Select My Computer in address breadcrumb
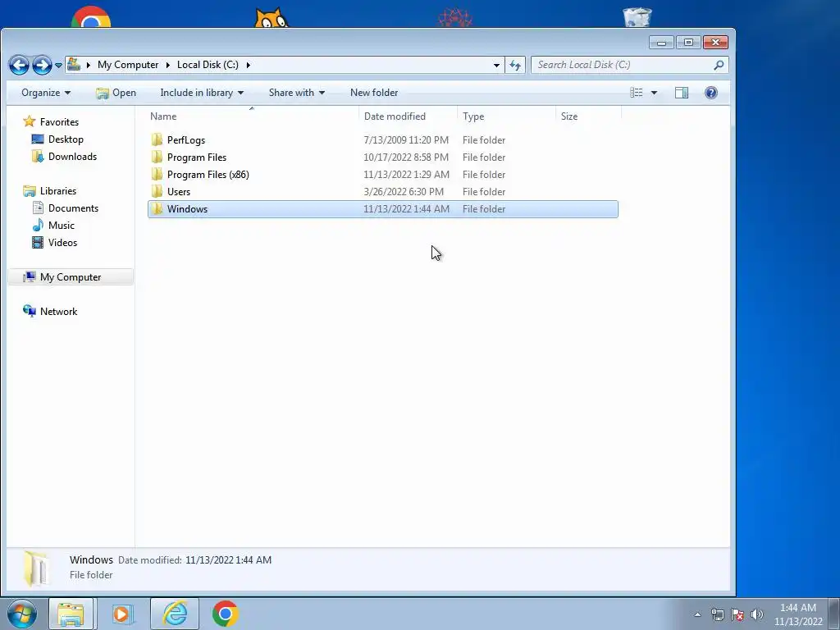The width and height of the screenshot is (840, 630). coord(128,65)
